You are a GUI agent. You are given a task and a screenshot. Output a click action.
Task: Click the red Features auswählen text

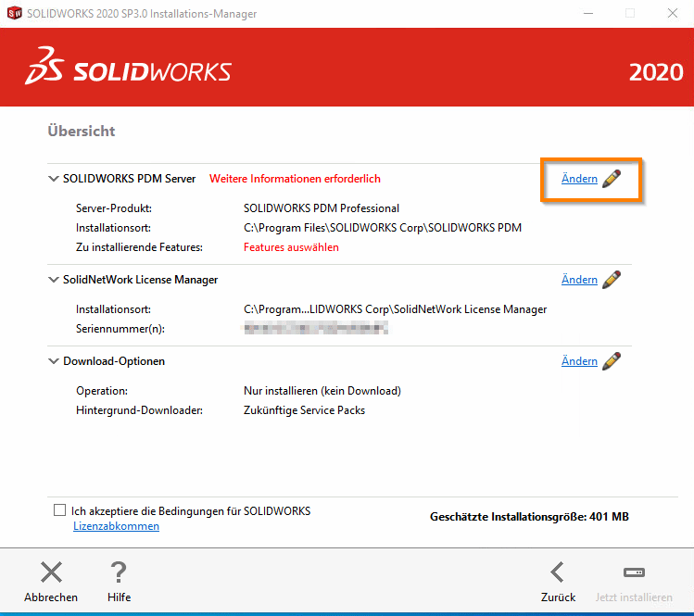pyautogui.click(x=291, y=247)
